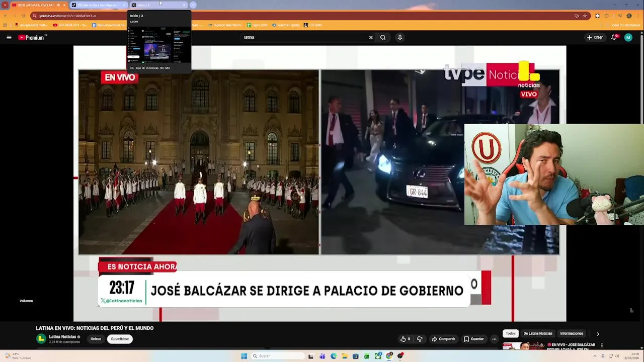Run search with the magnifier button
The width and height of the screenshot is (644, 362).
[x=383, y=37]
